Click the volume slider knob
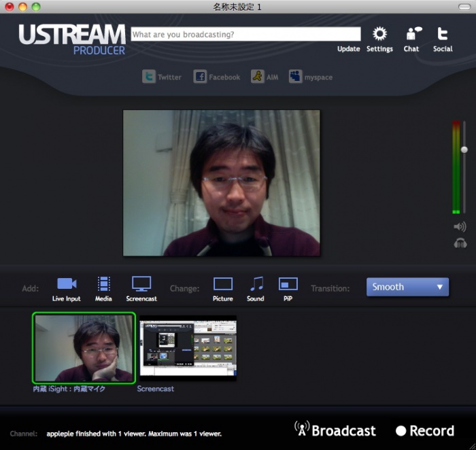This screenshot has width=476, height=450. coord(464,150)
